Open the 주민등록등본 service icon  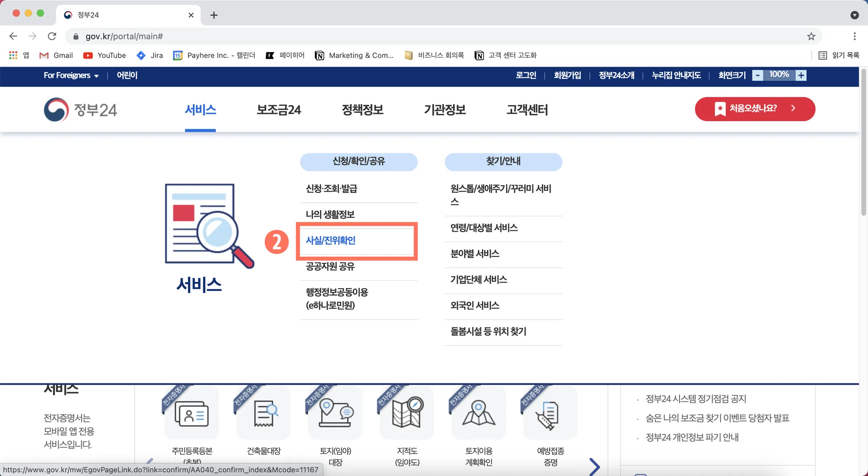[192, 414]
